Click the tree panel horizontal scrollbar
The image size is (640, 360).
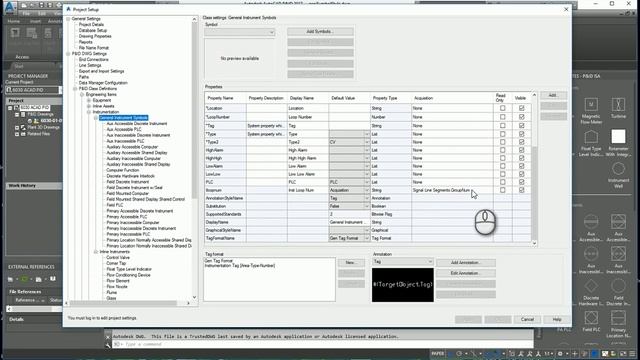(x=124, y=303)
